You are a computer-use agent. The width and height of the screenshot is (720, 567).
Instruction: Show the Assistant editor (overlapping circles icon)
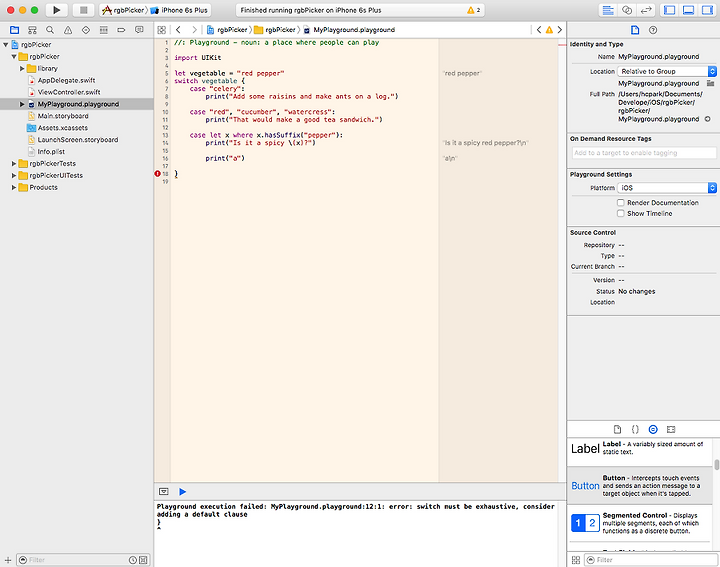click(x=627, y=9)
